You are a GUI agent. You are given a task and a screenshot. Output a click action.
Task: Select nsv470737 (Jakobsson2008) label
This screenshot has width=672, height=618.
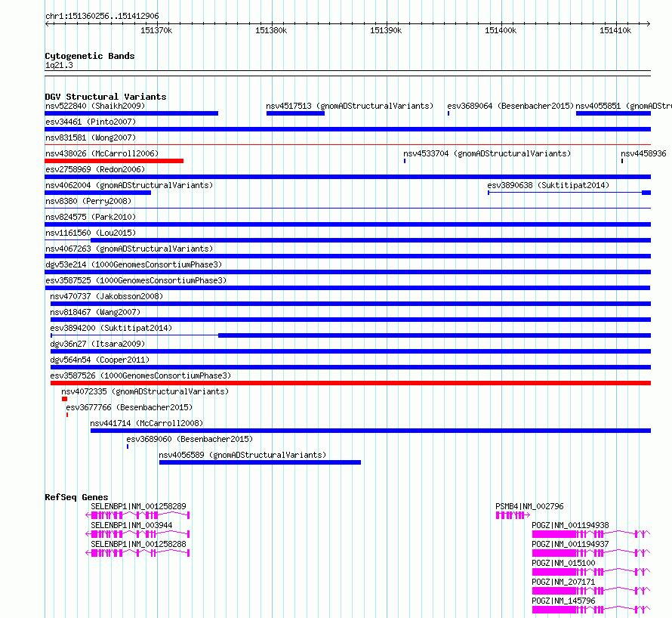[106, 296]
